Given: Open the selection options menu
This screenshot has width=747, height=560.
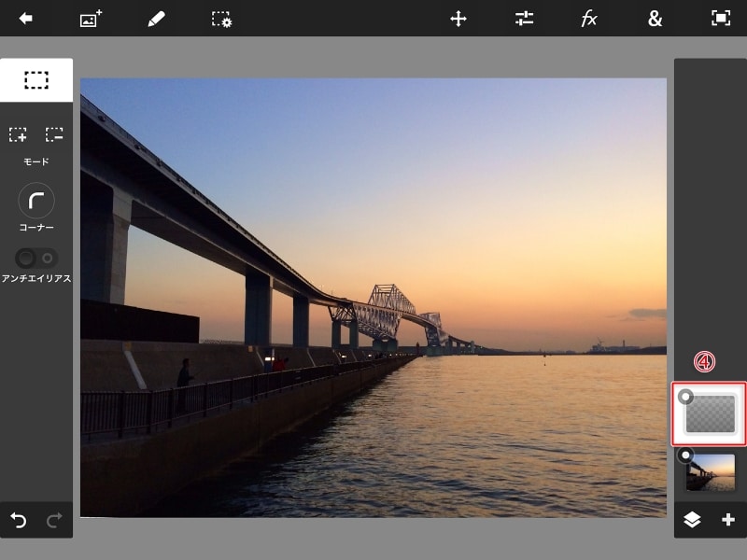Looking at the screenshot, I should click(221, 19).
